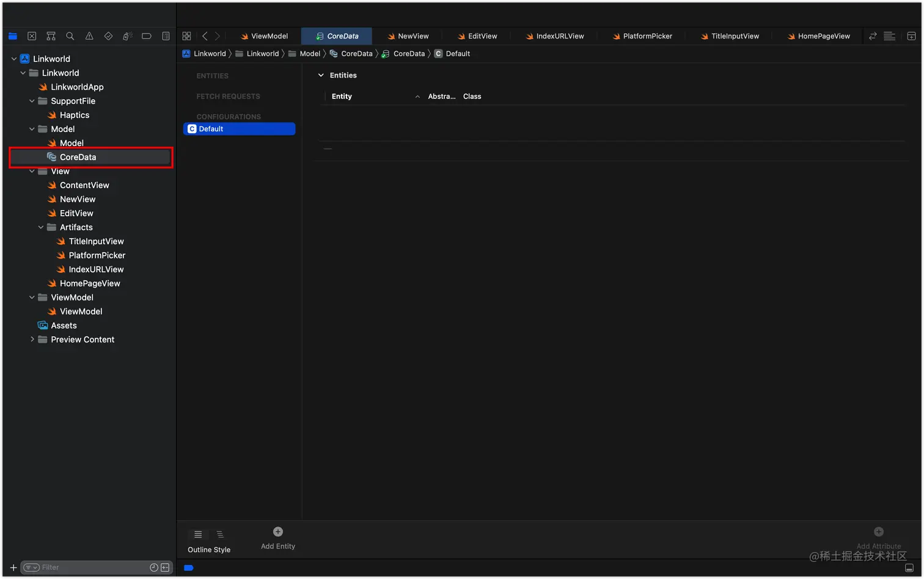924x579 pixels.
Task: Click Model folder in breadcrumb path
Action: pos(304,54)
